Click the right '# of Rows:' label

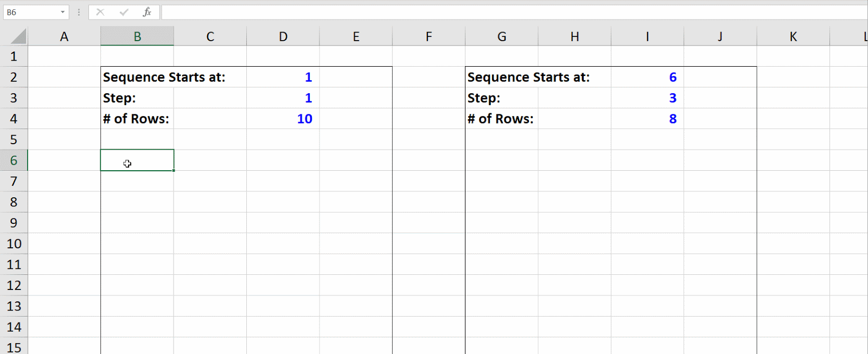tap(500, 119)
